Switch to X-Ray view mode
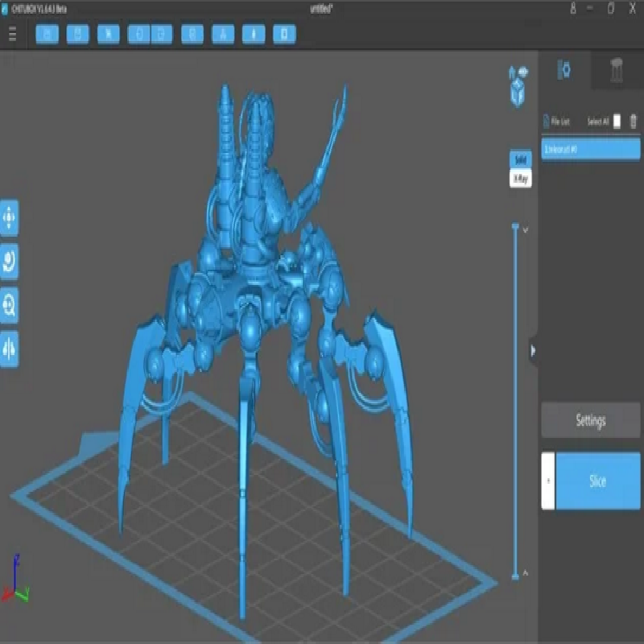Screen dimensions: 644x644 click(520, 179)
